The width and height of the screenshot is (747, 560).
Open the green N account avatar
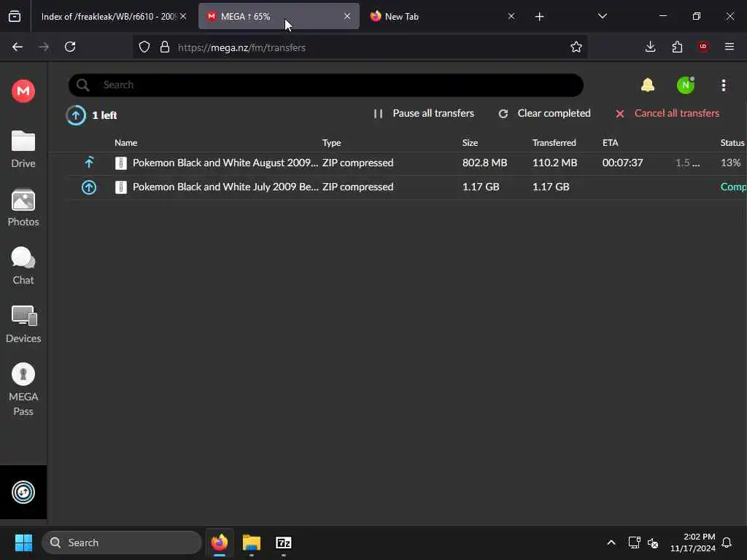pyautogui.click(x=686, y=85)
